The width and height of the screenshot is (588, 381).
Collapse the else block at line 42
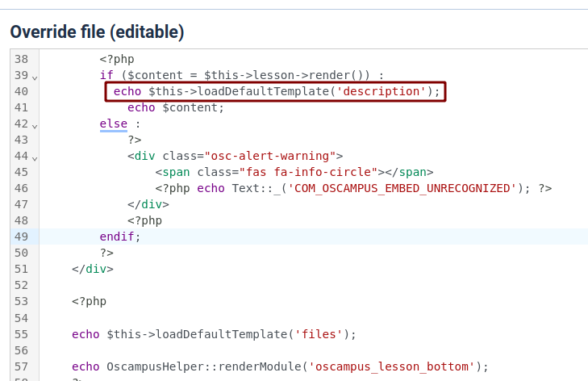point(35,125)
